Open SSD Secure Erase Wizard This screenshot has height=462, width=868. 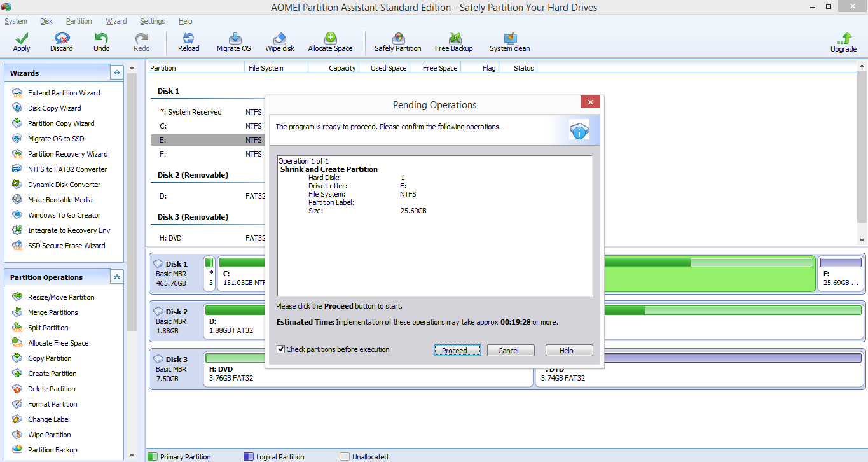point(66,246)
